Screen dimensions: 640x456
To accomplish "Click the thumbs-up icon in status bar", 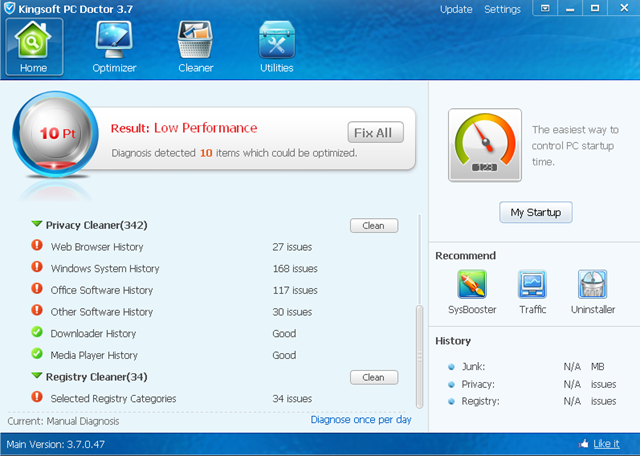I will tap(584, 444).
